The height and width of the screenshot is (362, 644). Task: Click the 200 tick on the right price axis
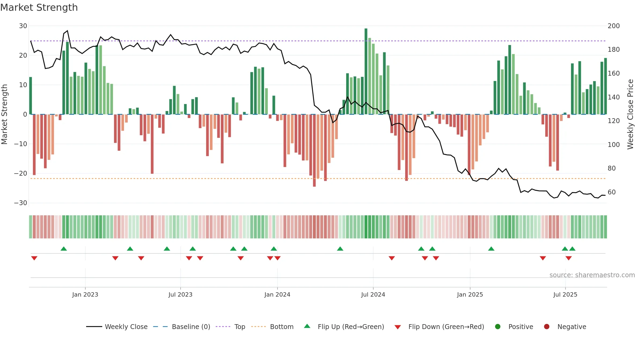point(614,26)
